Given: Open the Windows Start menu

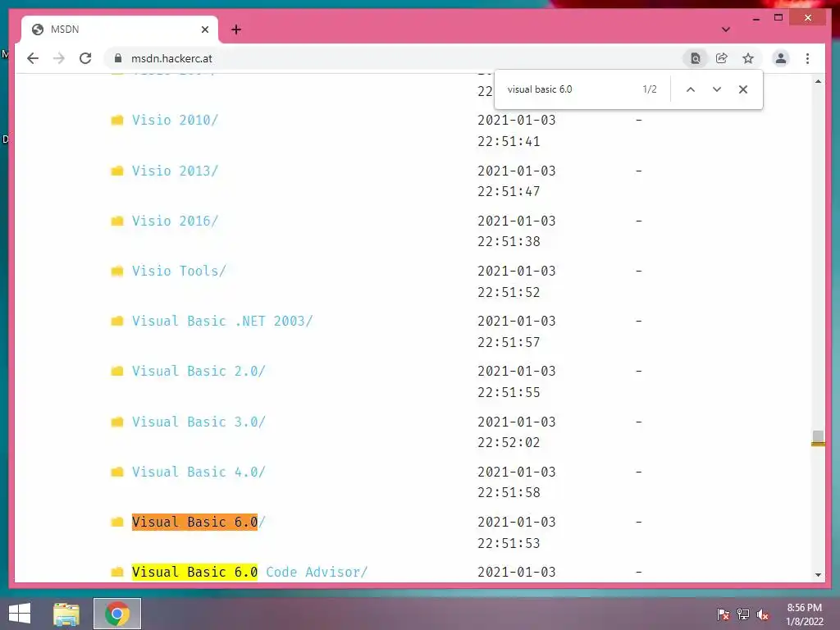Looking at the screenshot, I should [20, 614].
